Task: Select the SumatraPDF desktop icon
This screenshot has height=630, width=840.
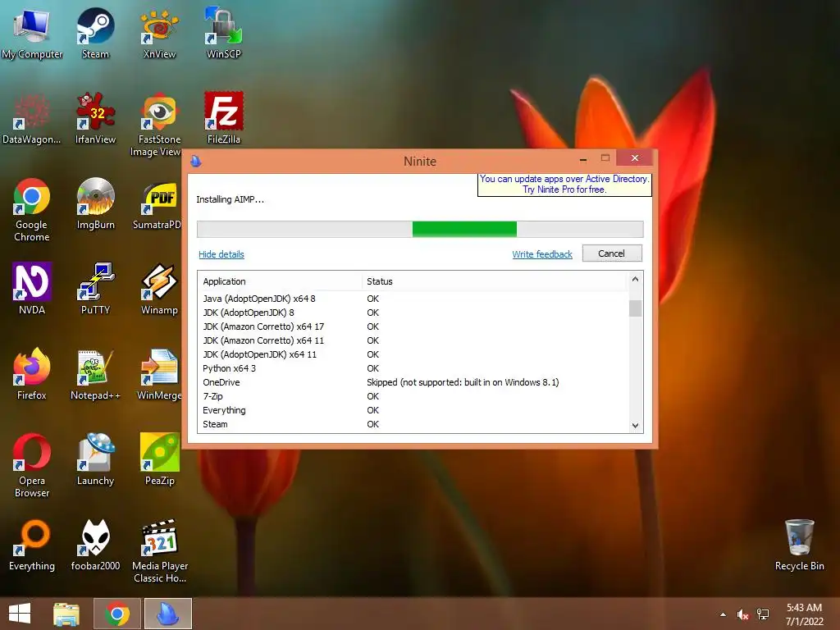Action: 157,206
